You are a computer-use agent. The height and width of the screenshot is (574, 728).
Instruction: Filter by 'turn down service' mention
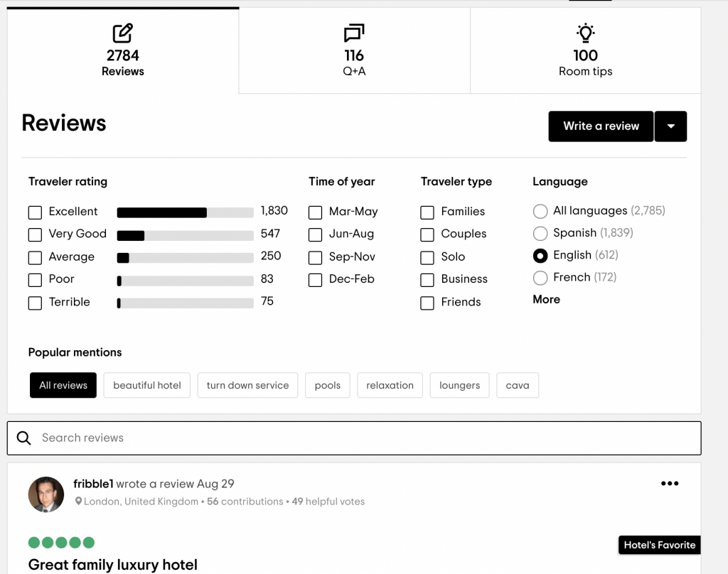(x=247, y=385)
